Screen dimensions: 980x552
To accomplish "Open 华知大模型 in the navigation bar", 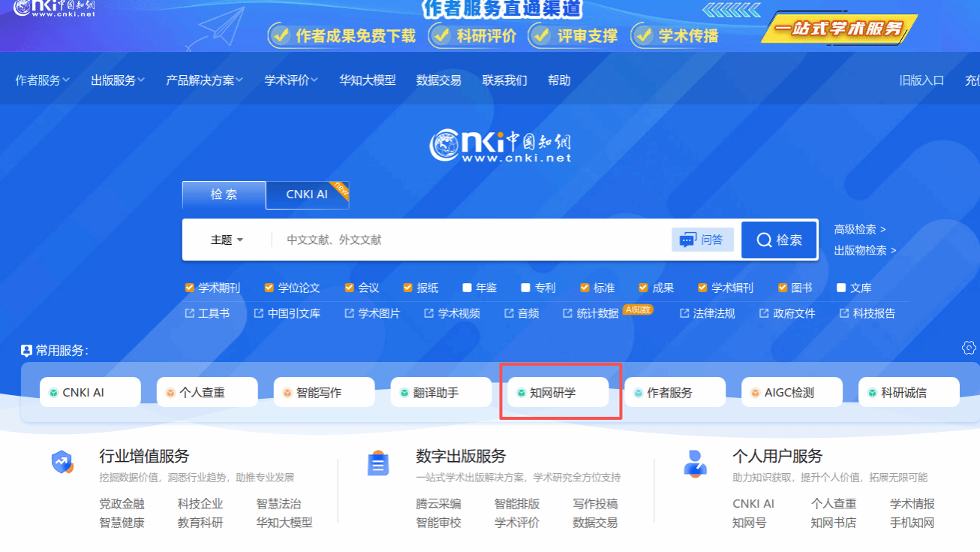I will click(x=367, y=80).
